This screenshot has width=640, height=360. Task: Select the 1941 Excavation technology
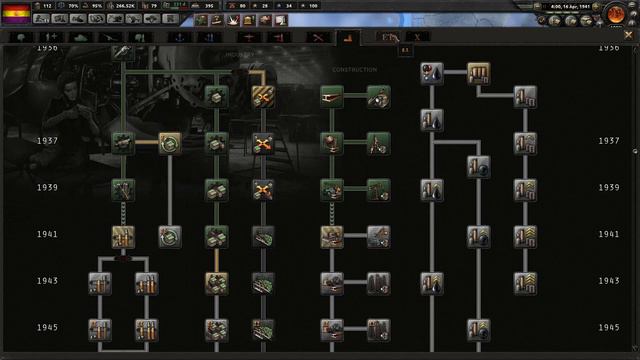[378, 237]
